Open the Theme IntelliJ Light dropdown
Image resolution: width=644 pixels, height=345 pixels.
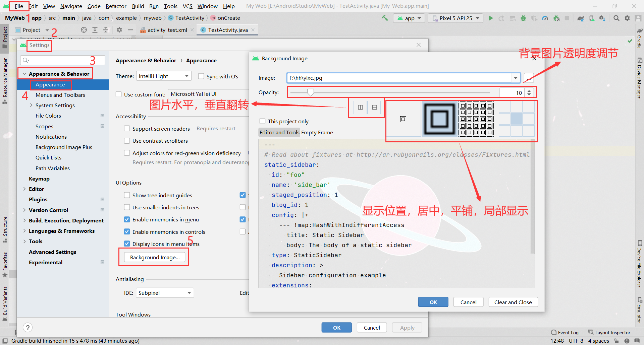(x=164, y=76)
